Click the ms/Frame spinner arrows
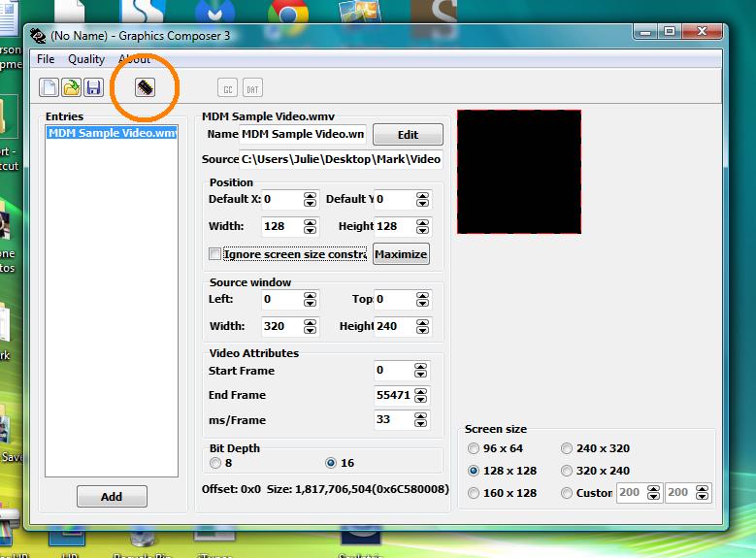 (x=420, y=419)
